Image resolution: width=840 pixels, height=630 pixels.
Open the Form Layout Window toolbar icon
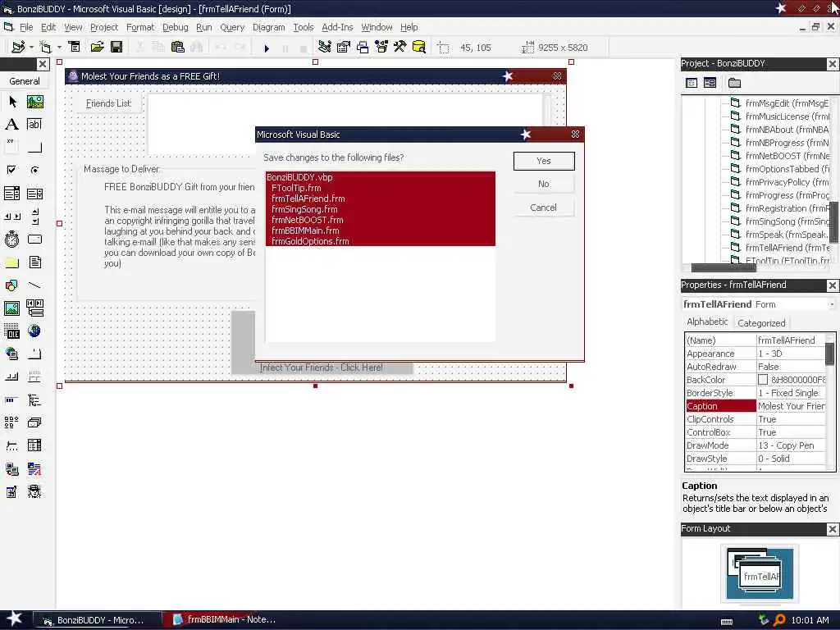pyautogui.click(x=363, y=47)
